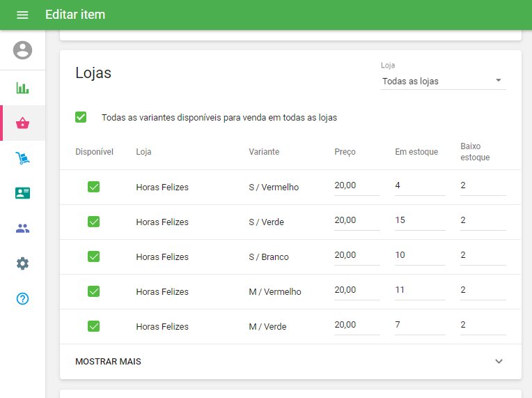This screenshot has width=532, height=398.
Task: Toggle availability checkbox for M / Verde
Action: tap(93, 326)
